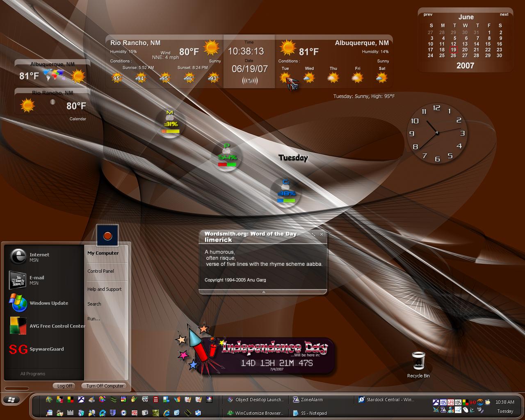Click the C: drive 38% usage meter
525x420 pixels.
(286, 192)
